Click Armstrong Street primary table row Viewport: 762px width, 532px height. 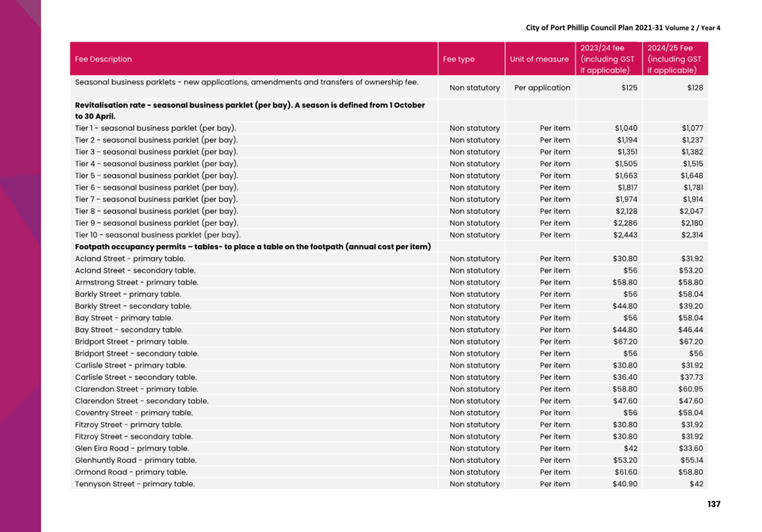click(389, 283)
